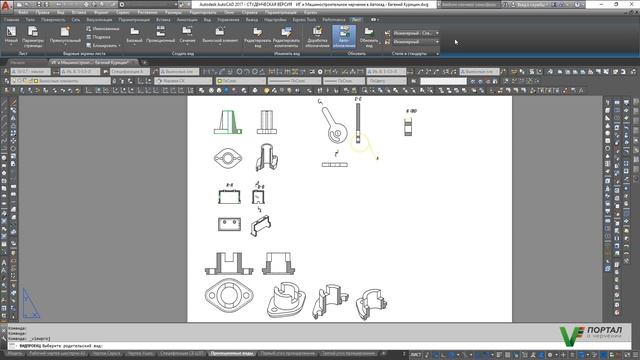Click the new drawing plus tab
This screenshot has width=640, height=360.
tap(144, 62)
